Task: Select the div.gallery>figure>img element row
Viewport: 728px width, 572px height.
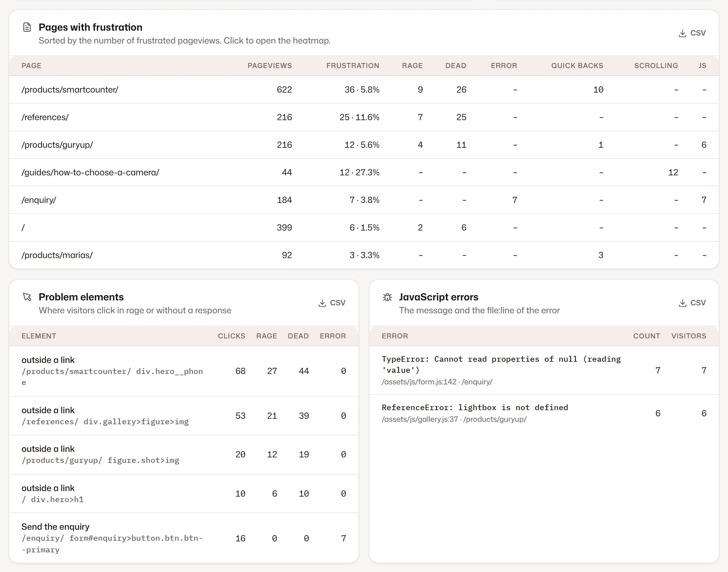Action: point(184,416)
